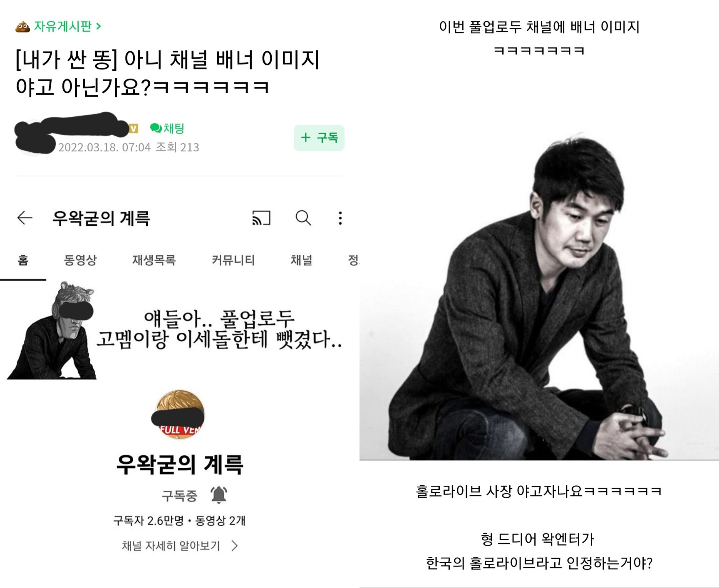Subscribe with the green + 구독 button
This screenshot has width=719, height=588.
(319, 138)
